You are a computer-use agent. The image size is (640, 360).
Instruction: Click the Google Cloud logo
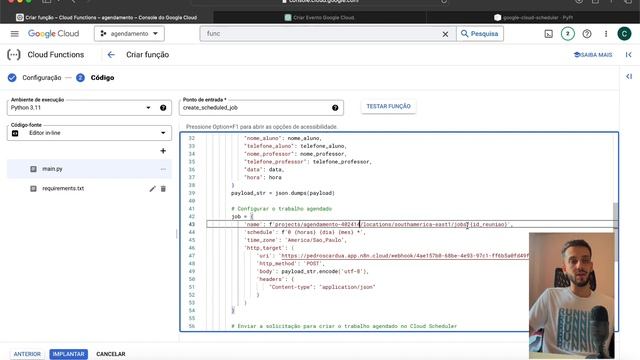(53, 34)
